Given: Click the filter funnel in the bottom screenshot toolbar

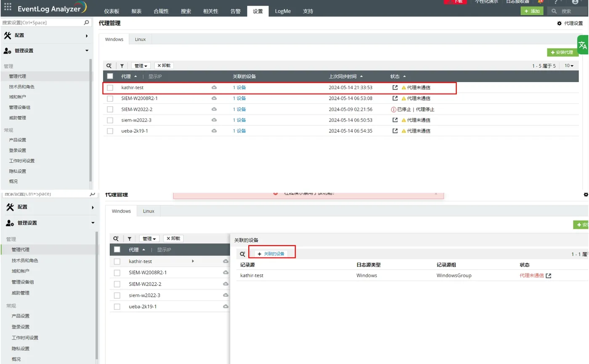Looking at the screenshot, I should coord(130,239).
